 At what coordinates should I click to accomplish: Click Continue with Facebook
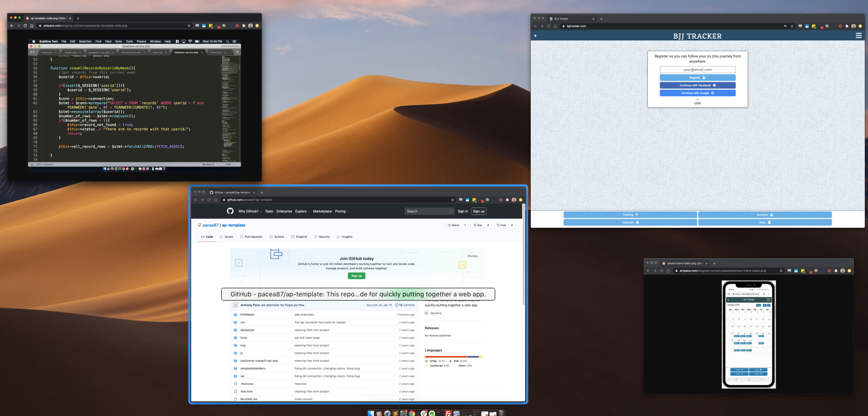point(697,85)
